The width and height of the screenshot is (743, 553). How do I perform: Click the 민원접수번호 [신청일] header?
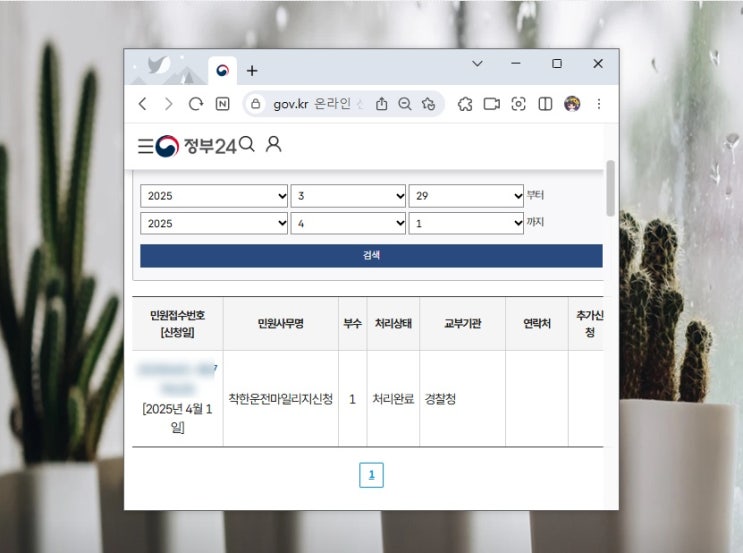(177, 324)
